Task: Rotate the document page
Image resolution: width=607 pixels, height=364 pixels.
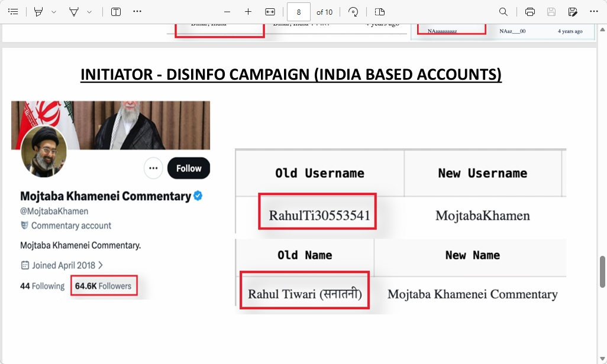Action: [x=353, y=12]
